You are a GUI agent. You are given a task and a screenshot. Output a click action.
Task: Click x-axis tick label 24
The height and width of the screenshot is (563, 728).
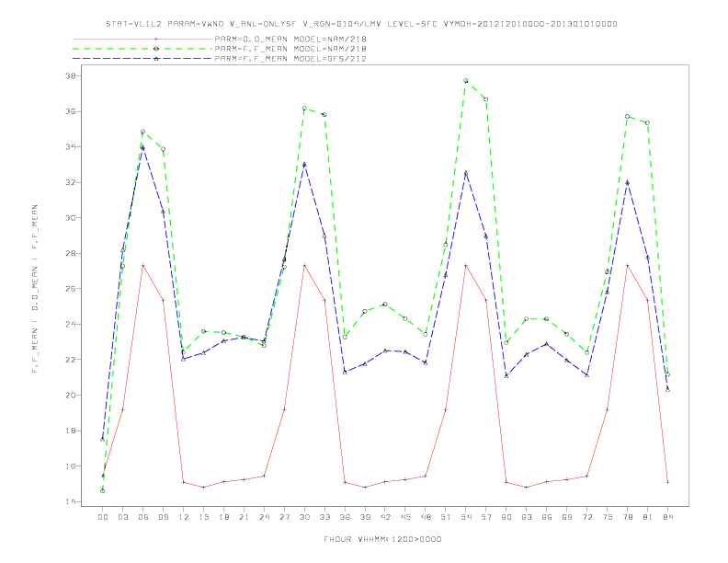[264, 517]
